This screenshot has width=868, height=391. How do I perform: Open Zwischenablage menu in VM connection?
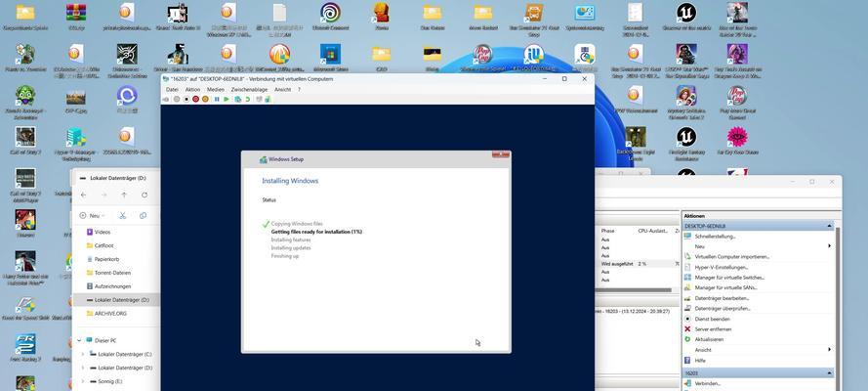tap(249, 89)
